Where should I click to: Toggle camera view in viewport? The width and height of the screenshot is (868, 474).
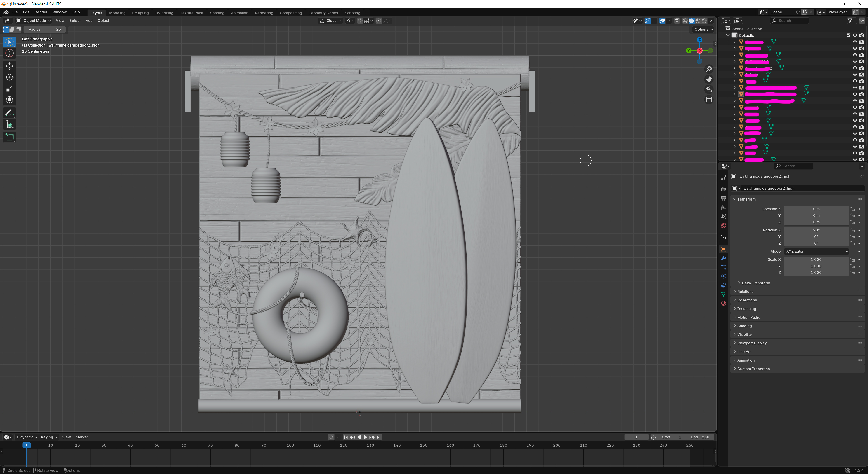click(x=709, y=89)
